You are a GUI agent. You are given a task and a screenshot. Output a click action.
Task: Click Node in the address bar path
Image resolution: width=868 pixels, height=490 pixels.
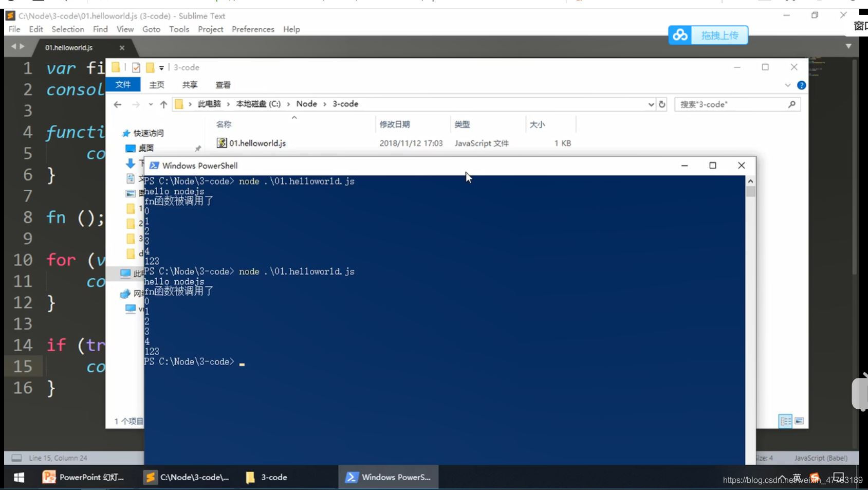coord(306,104)
